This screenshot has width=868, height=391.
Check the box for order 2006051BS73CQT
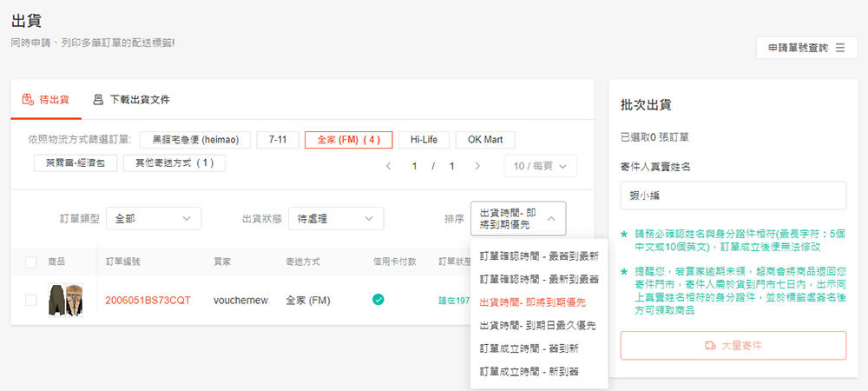click(31, 300)
